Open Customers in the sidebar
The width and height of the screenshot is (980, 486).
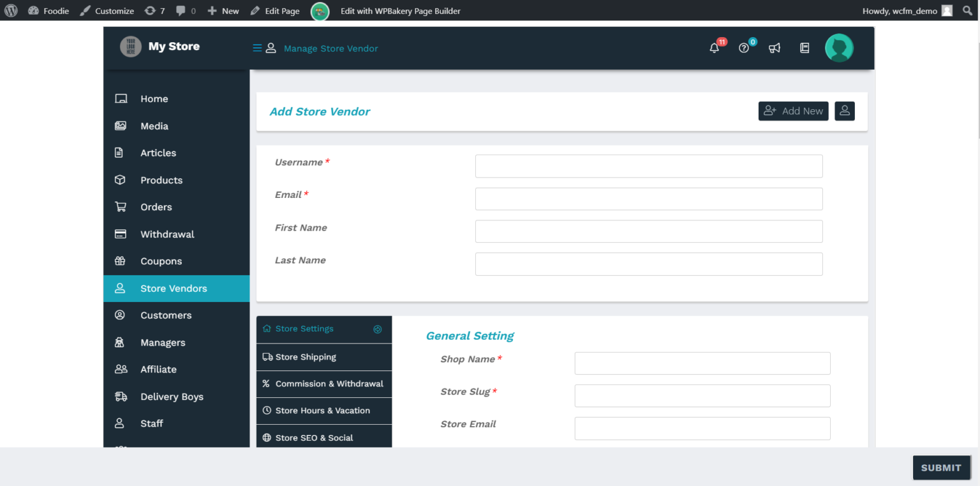pyautogui.click(x=177, y=315)
